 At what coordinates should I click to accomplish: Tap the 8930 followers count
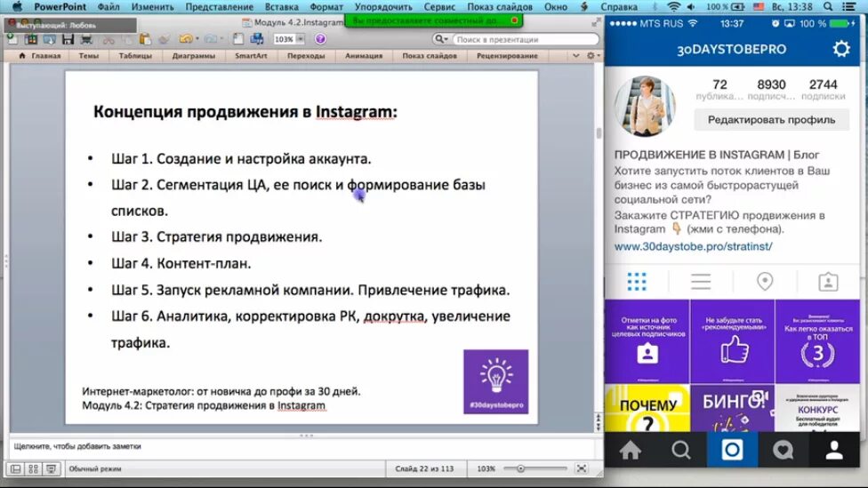(x=771, y=84)
